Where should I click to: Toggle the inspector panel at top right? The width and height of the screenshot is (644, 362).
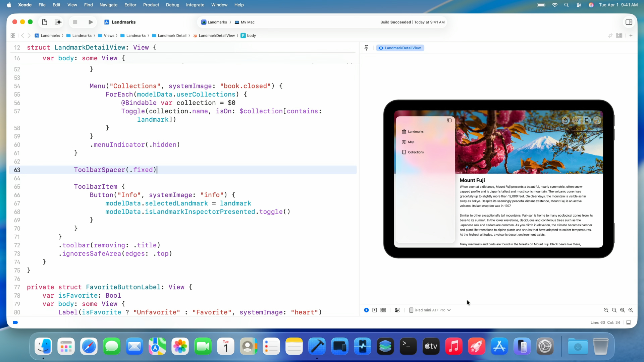[629, 22]
